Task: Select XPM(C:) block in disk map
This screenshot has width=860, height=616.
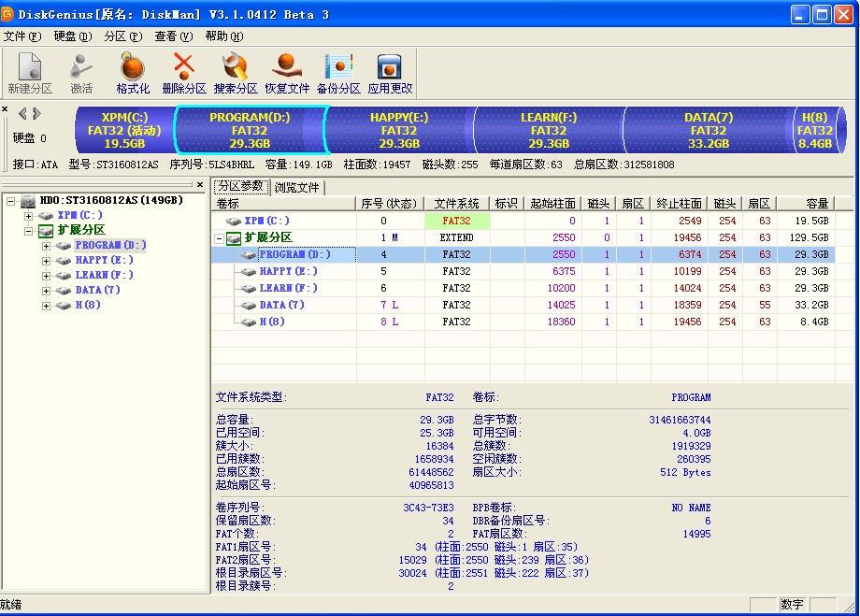Action: pyautogui.click(x=124, y=130)
